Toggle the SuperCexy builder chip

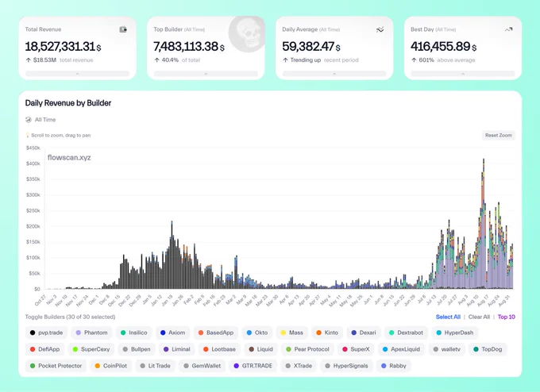(x=91, y=349)
